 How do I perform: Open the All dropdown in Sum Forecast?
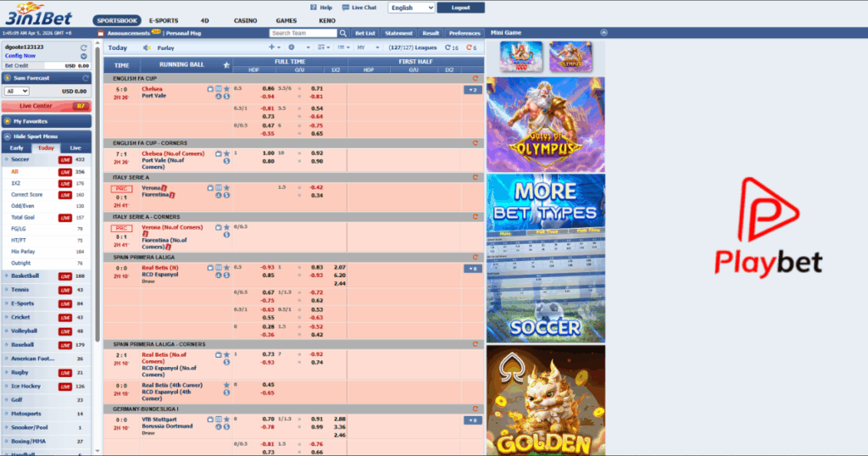coord(17,92)
